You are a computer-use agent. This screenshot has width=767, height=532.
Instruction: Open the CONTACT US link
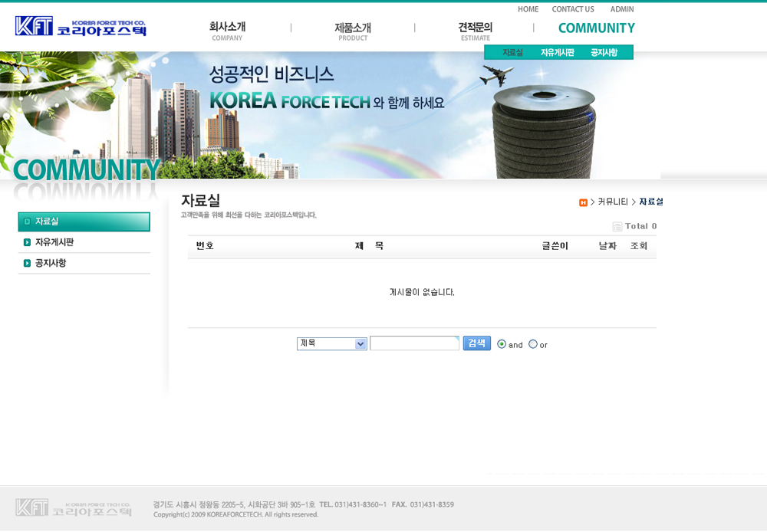(573, 9)
